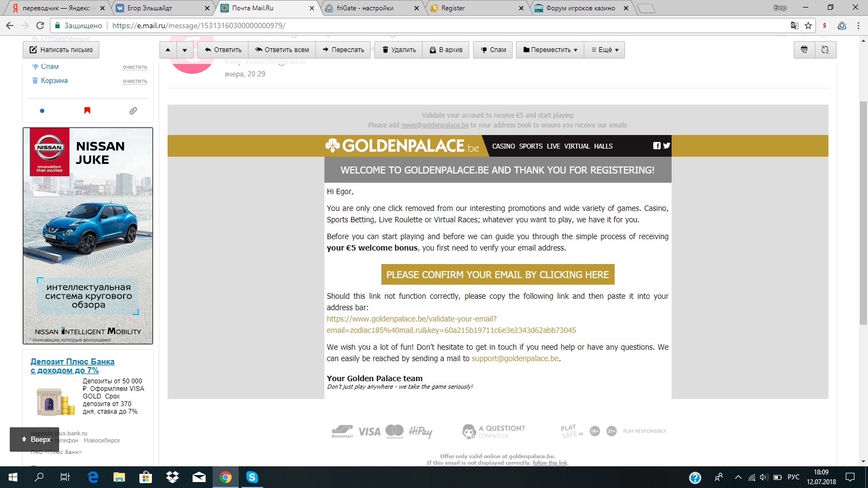The image size is (868, 488).
Task: Open the Mail app from the taskbar
Action: pos(199,477)
